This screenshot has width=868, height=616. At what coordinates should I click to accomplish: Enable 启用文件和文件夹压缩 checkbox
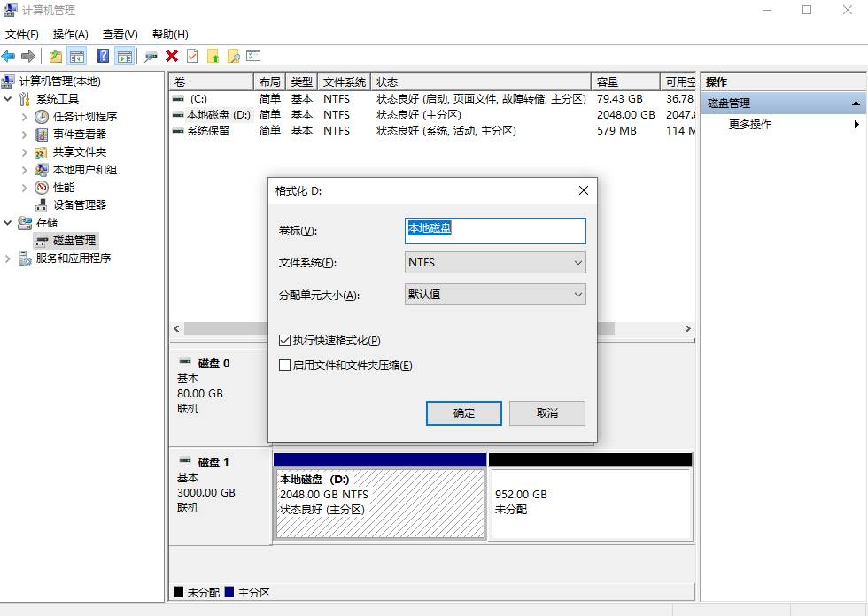[284, 365]
